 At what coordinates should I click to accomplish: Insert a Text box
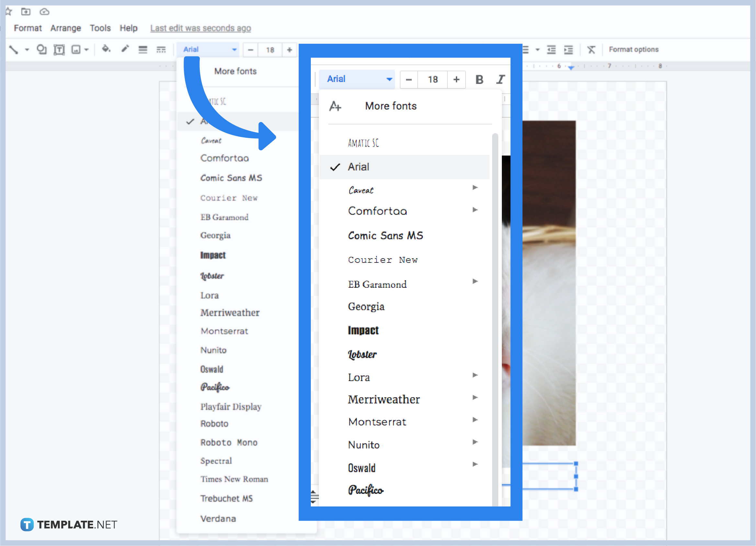pos(59,49)
